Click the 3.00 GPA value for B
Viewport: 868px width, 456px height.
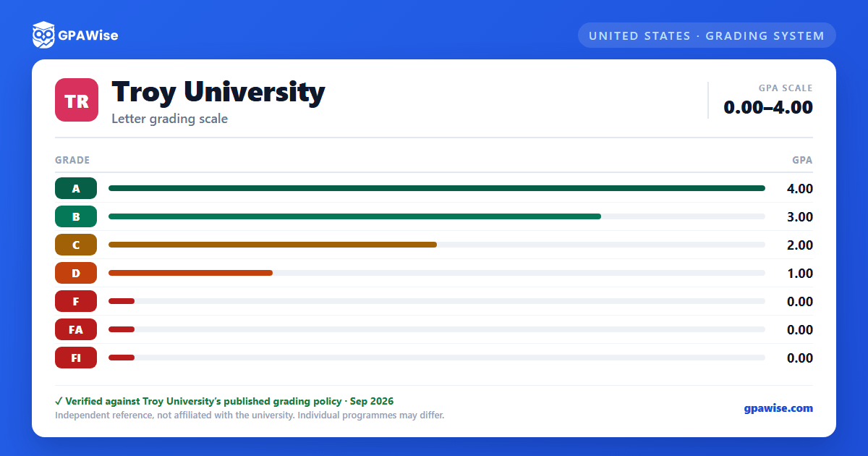click(800, 216)
